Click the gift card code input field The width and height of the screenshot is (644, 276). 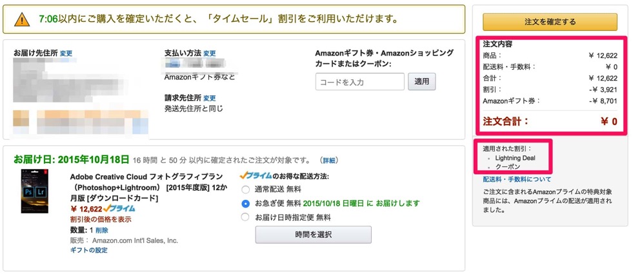pyautogui.click(x=360, y=82)
